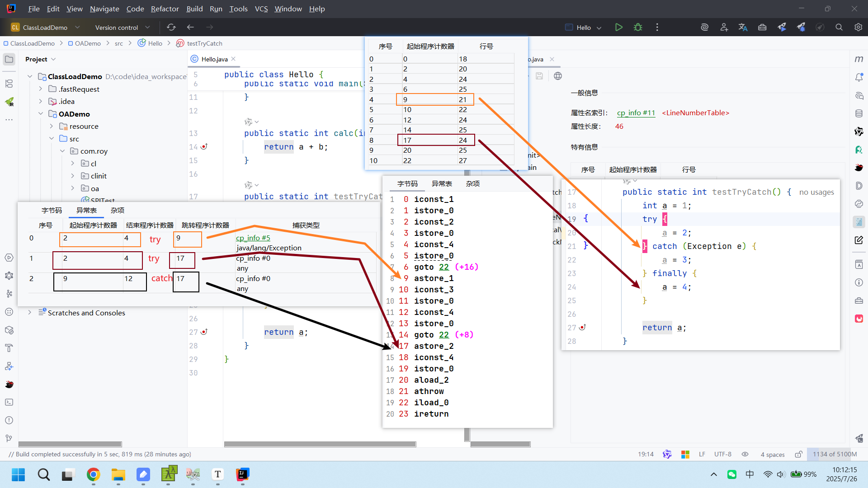Expand Scratches and Consoles node
Screen dimensions: 868x488
[29, 313]
